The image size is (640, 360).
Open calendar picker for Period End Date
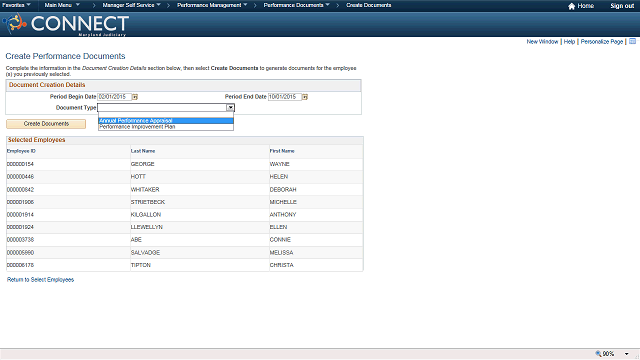[304, 97]
